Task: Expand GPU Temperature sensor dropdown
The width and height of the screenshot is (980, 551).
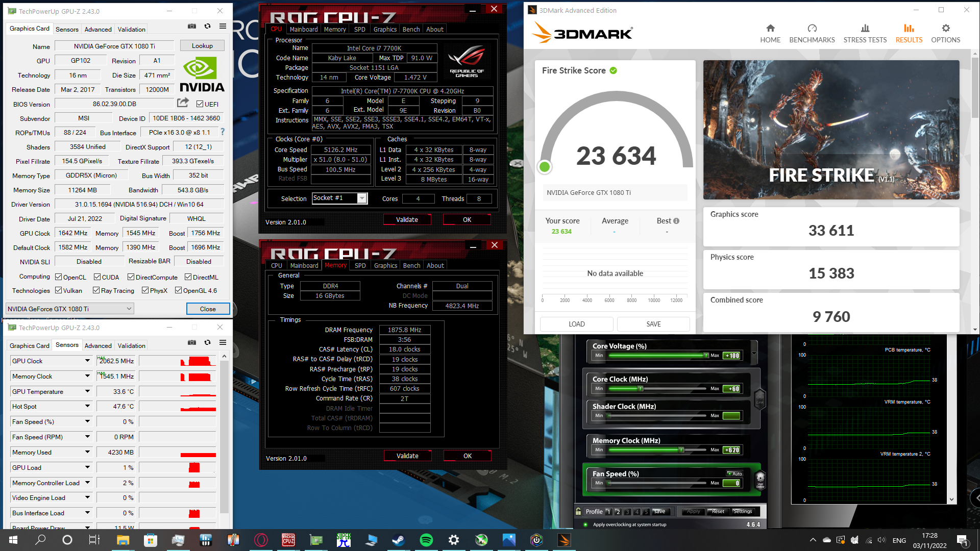Action: click(87, 391)
